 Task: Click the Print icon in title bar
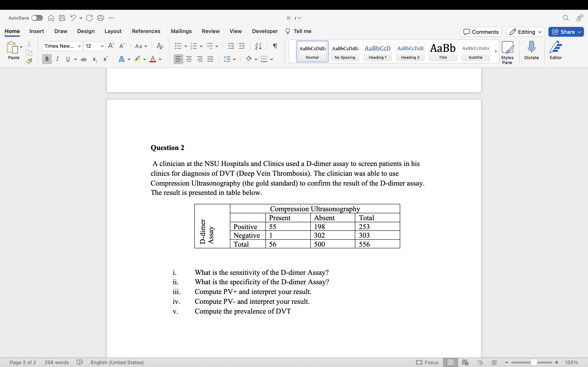(x=100, y=18)
